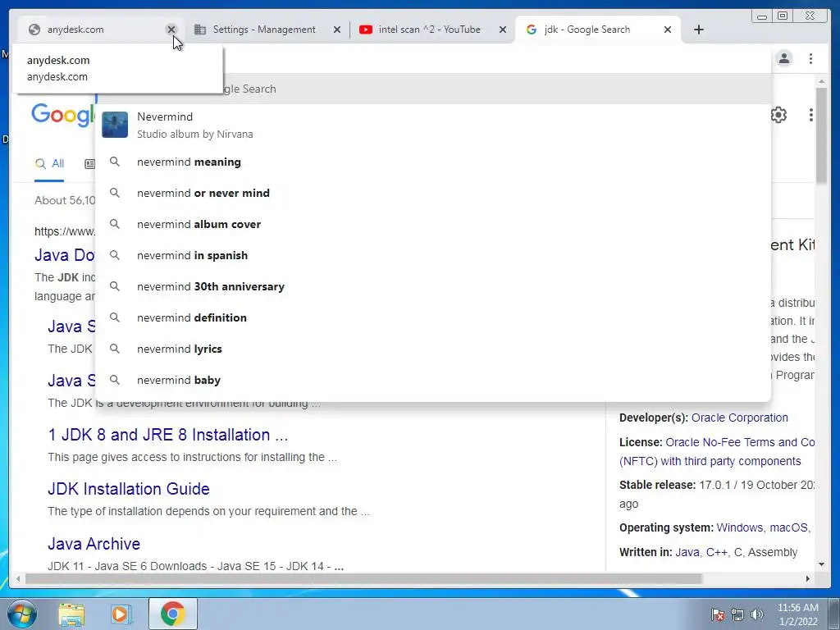The image size is (840, 630).
Task: Switch to the intel scan YouTube tab
Action: pyautogui.click(x=429, y=30)
